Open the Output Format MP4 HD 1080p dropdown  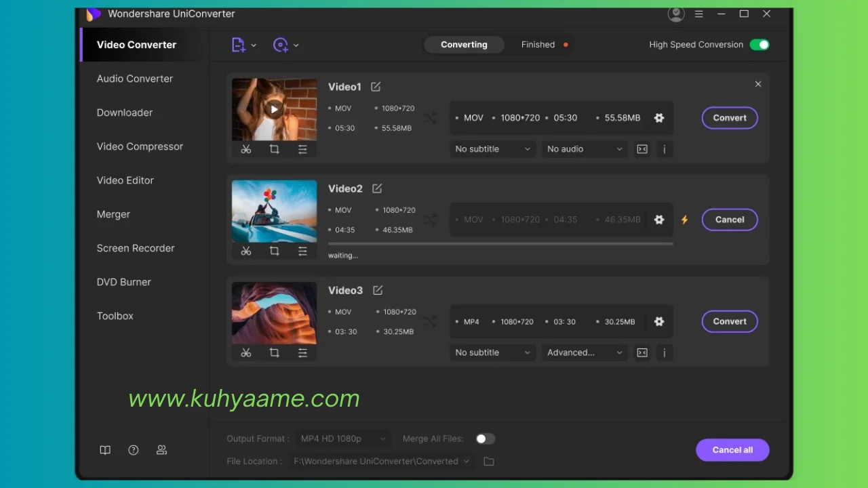coord(343,439)
